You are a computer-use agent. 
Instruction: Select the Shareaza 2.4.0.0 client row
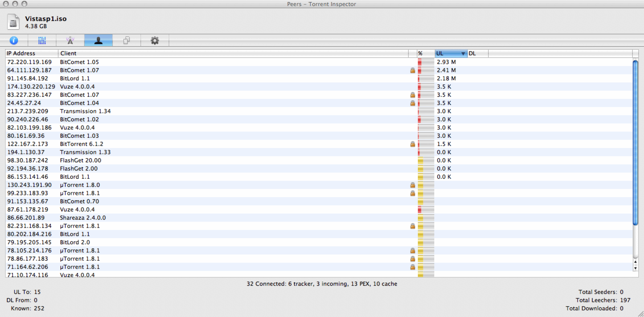click(319, 218)
